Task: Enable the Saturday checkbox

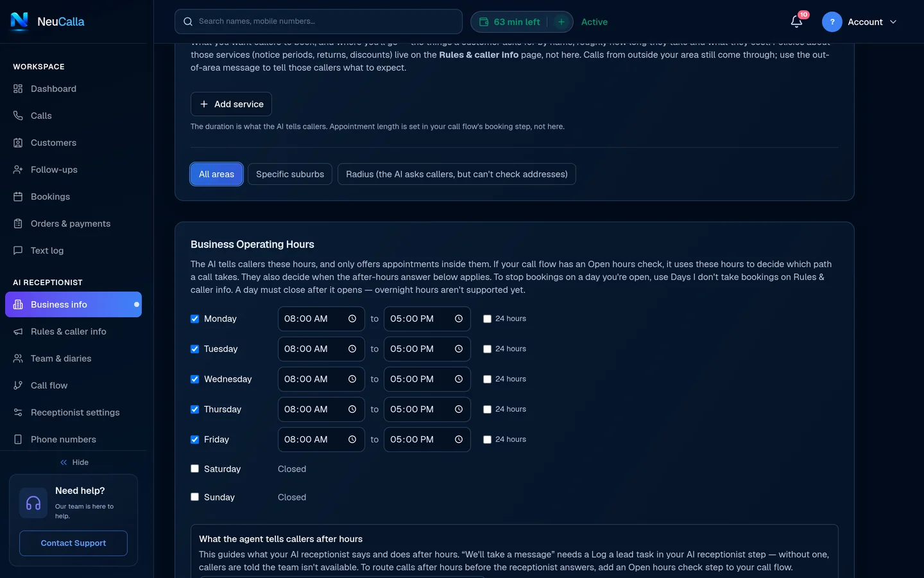Action: pyautogui.click(x=194, y=469)
